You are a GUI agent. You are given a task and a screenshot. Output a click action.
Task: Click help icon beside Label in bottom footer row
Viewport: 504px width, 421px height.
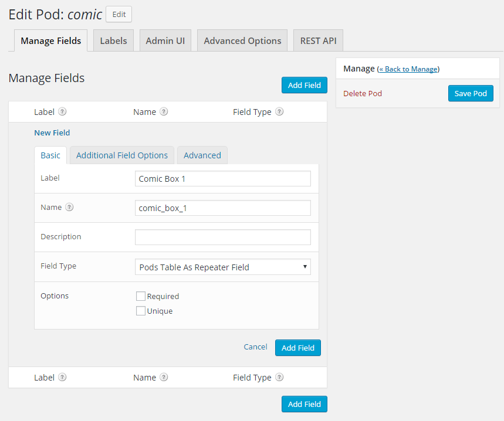(x=62, y=378)
